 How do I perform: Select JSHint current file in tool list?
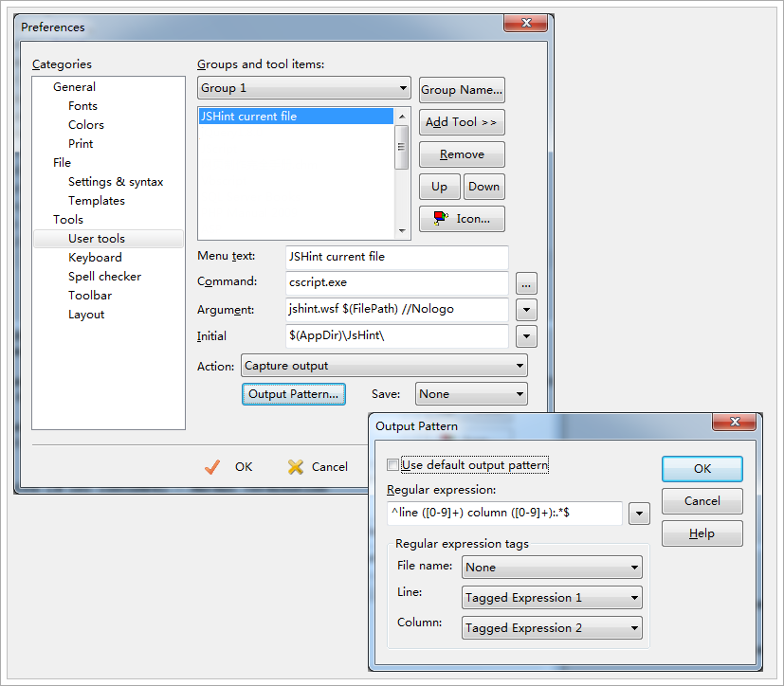[x=296, y=117]
